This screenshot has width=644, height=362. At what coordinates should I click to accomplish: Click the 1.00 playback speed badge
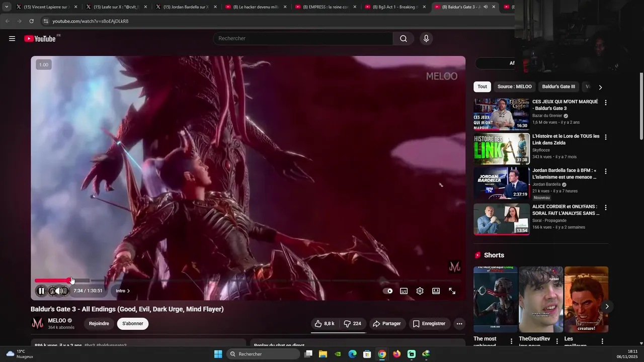(x=44, y=65)
